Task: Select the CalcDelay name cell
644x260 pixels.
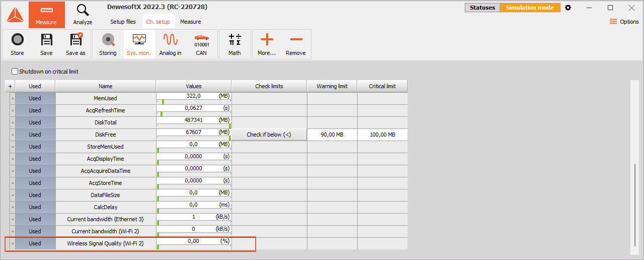Action: coord(106,207)
